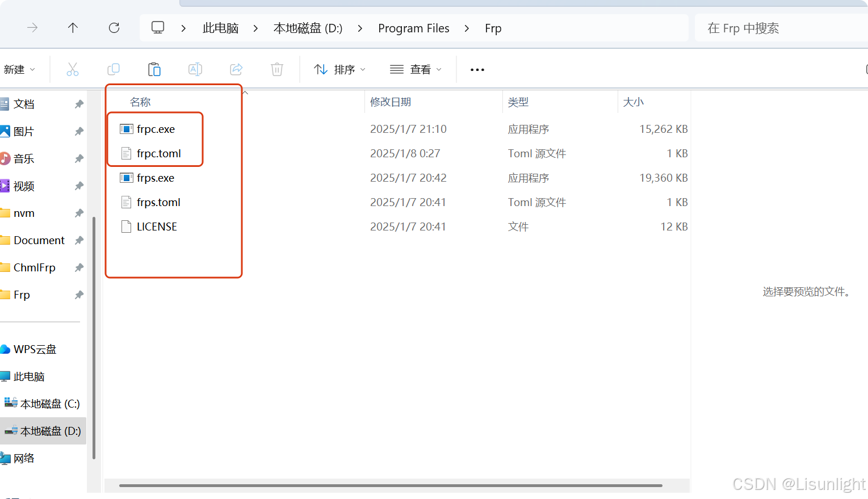868x499 pixels.
Task: Navigate to 此电脑 in breadcrumb
Action: pos(220,28)
